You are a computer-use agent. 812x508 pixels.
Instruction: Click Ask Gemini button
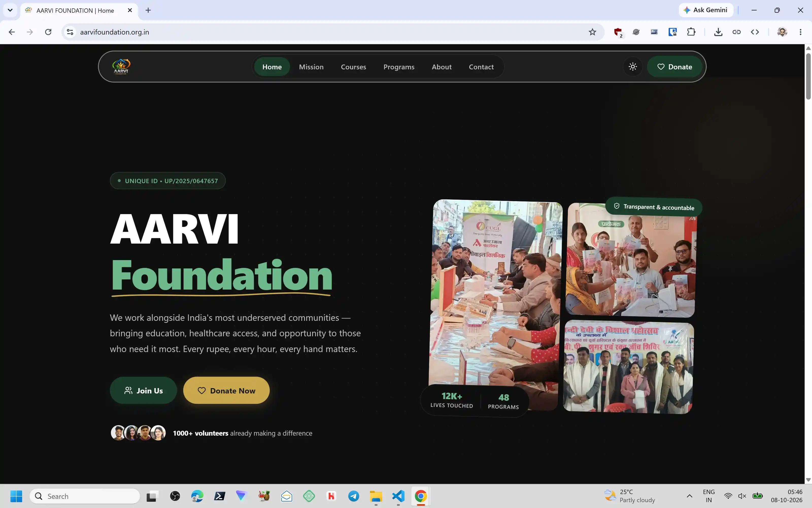pos(706,10)
